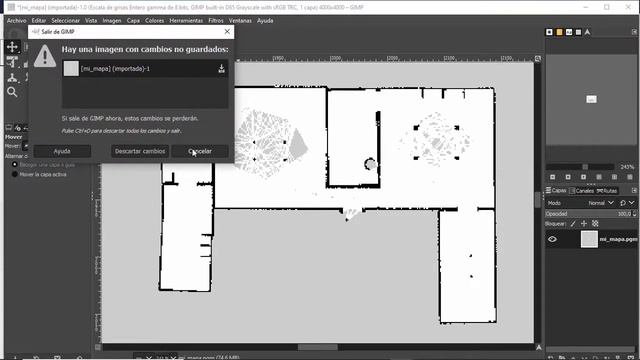The height and width of the screenshot is (360, 640).
Task: Click the navigate image icon at canvas corner
Action: click(538, 347)
